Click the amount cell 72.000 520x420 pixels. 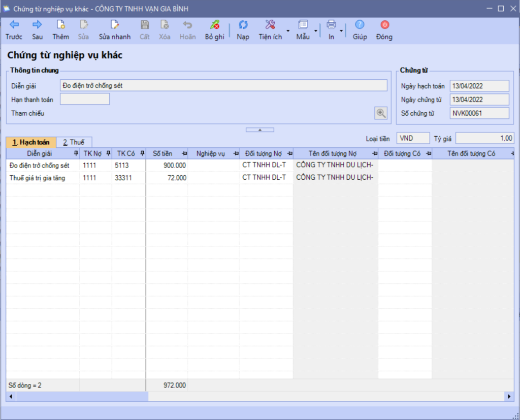click(x=167, y=178)
